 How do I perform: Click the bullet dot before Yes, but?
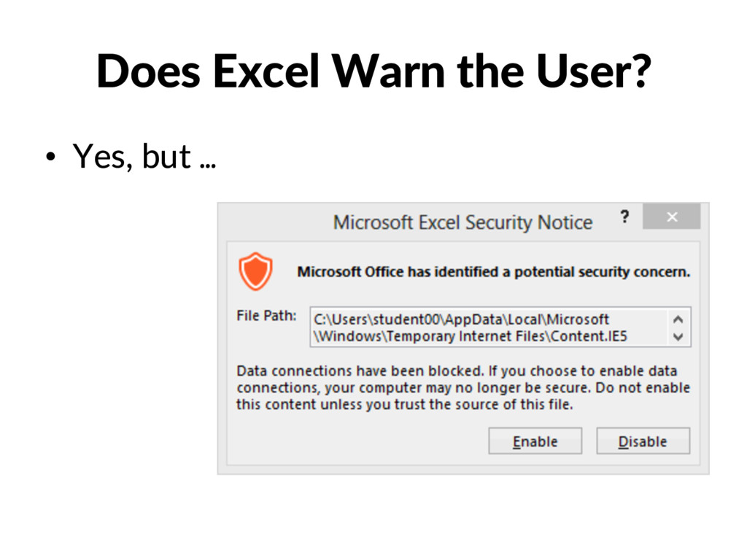pos(50,156)
